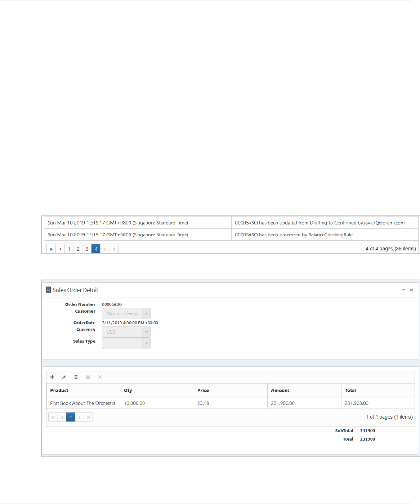Open page 3 of the activity log
Image resolution: width=420 pixels, height=504 pixels.
tap(87, 249)
